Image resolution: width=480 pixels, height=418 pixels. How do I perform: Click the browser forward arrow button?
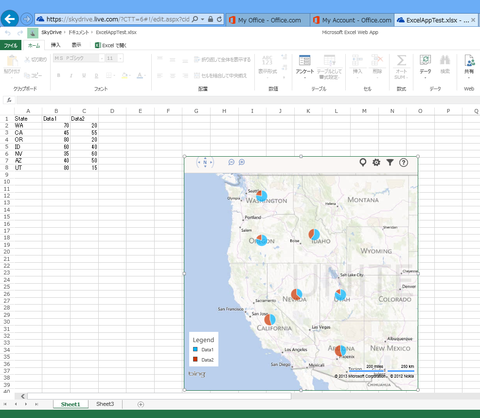pyautogui.click(x=26, y=19)
